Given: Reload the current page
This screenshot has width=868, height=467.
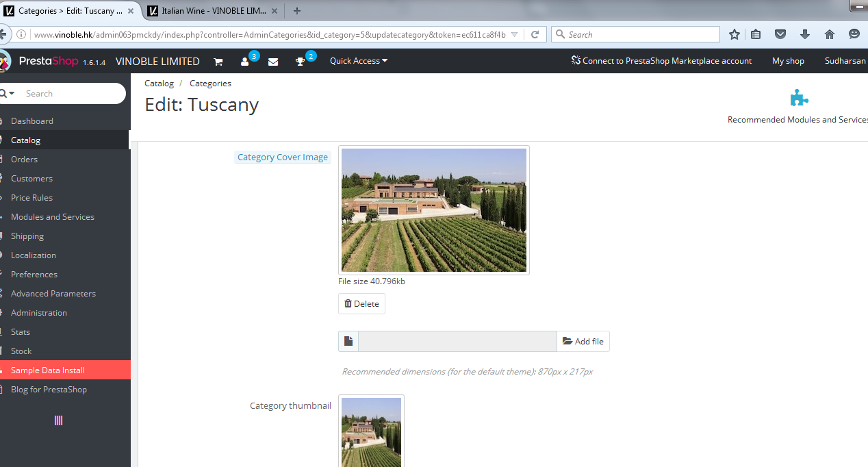Looking at the screenshot, I should coord(535,34).
